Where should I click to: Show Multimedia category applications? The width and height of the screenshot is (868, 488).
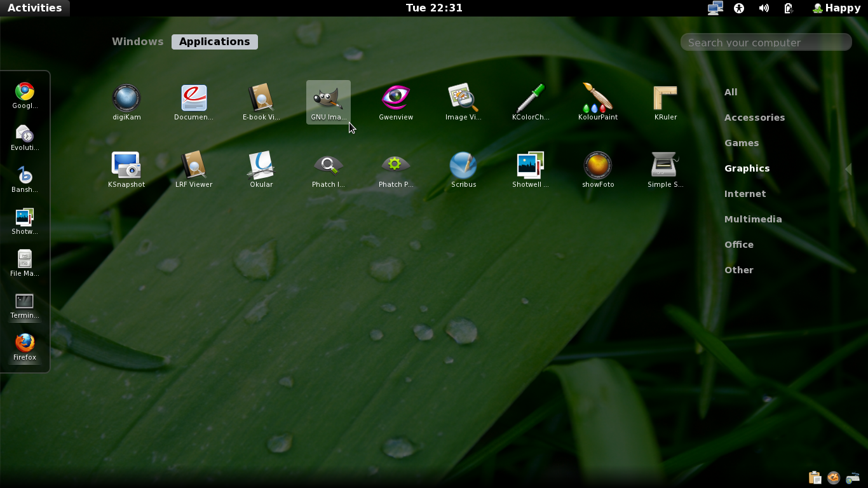pos(753,219)
